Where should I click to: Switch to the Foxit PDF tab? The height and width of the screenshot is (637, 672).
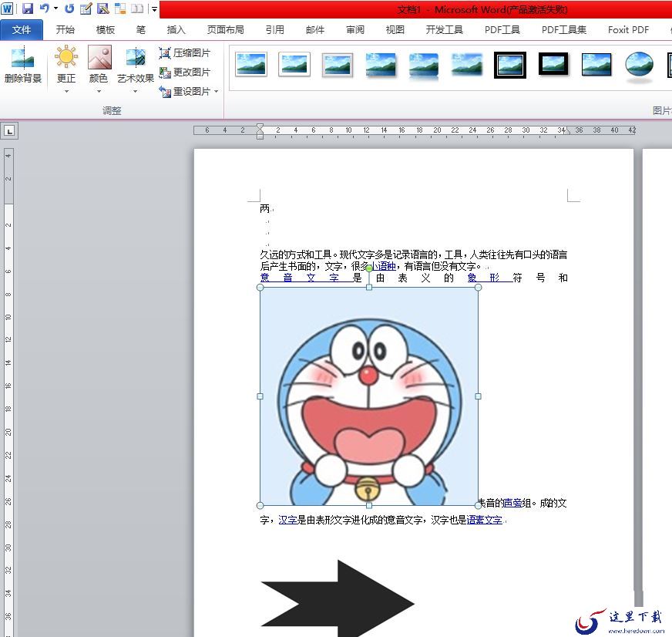tap(628, 29)
